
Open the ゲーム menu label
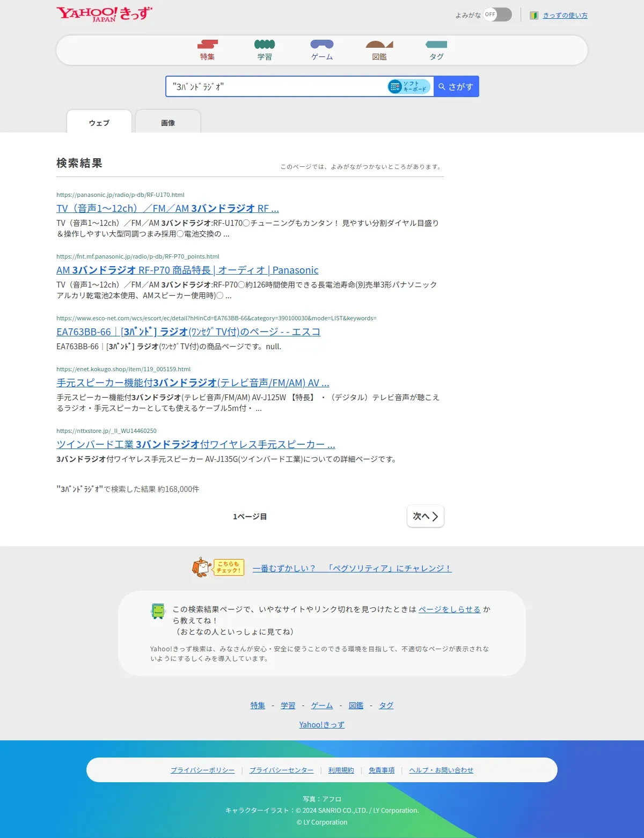tap(322, 56)
